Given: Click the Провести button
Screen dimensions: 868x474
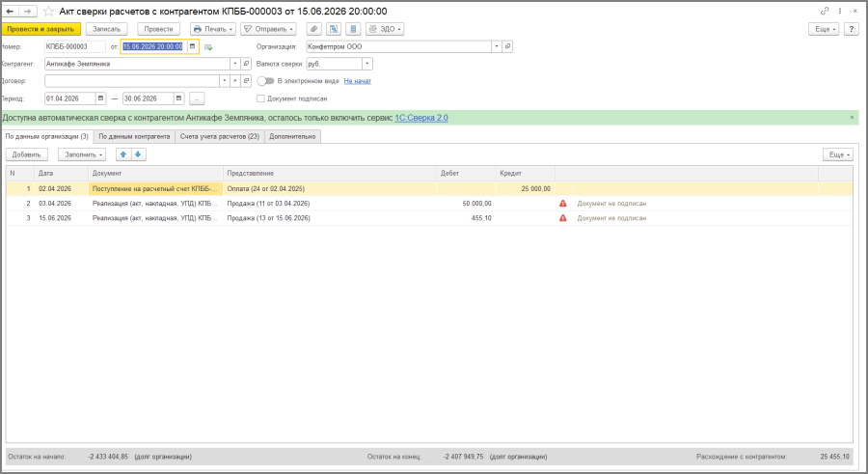Looking at the screenshot, I should 158,29.
